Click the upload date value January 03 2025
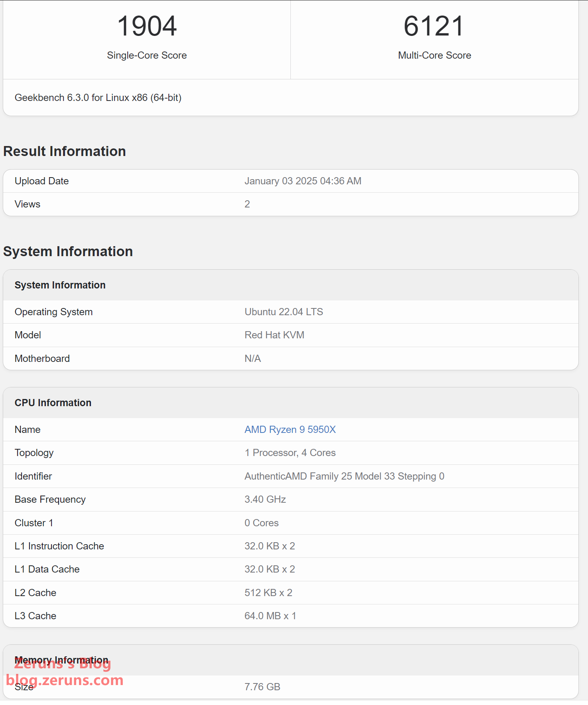The image size is (588, 705). click(303, 181)
